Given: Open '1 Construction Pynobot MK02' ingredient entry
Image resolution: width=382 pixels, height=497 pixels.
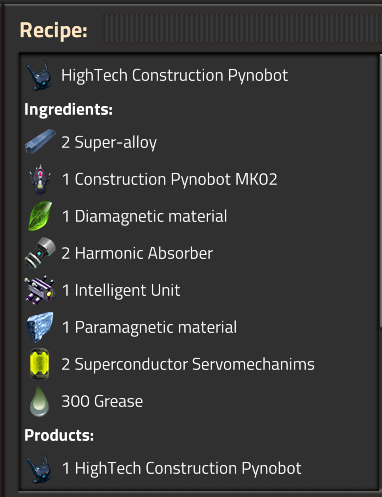Looking at the screenshot, I should point(170,179).
